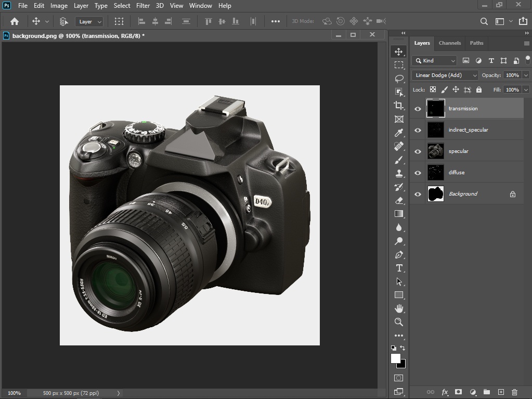This screenshot has width=532, height=399.
Task: Open Photoshop search magnifier in top bar
Action: click(x=484, y=21)
